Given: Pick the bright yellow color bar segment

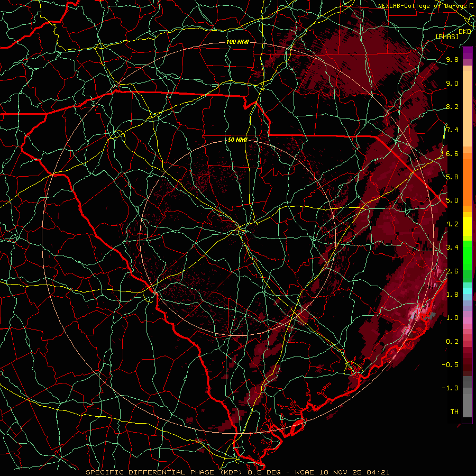Looking at the screenshot, I should 467,226.
